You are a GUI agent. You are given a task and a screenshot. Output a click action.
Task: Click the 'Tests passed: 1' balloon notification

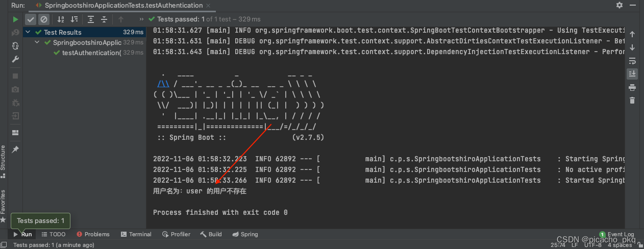[x=40, y=221]
